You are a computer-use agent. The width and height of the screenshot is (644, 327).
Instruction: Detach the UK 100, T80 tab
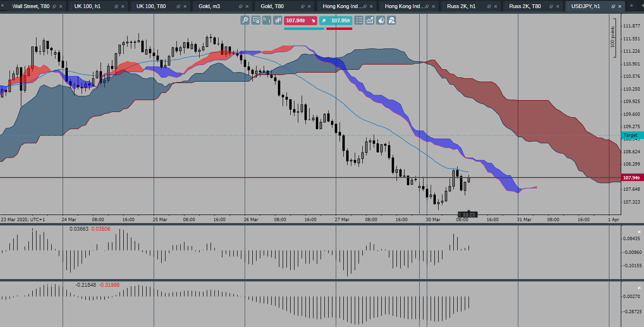pyautogui.click(x=179, y=7)
